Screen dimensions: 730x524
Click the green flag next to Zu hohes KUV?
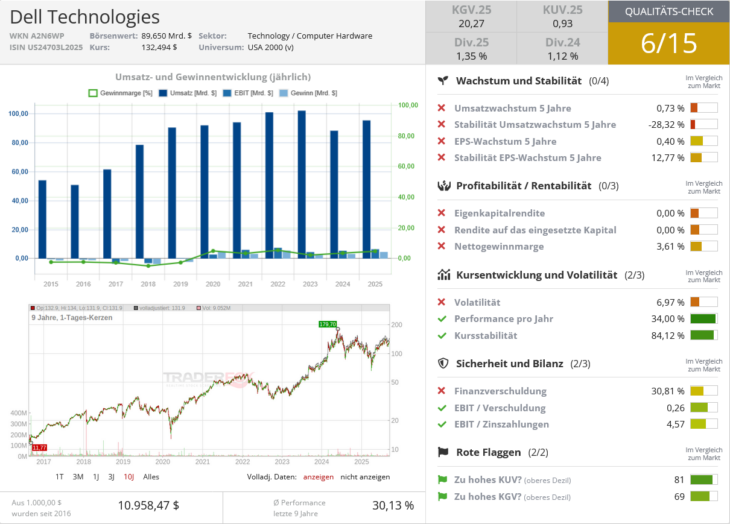pyautogui.click(x=442, y=480)
